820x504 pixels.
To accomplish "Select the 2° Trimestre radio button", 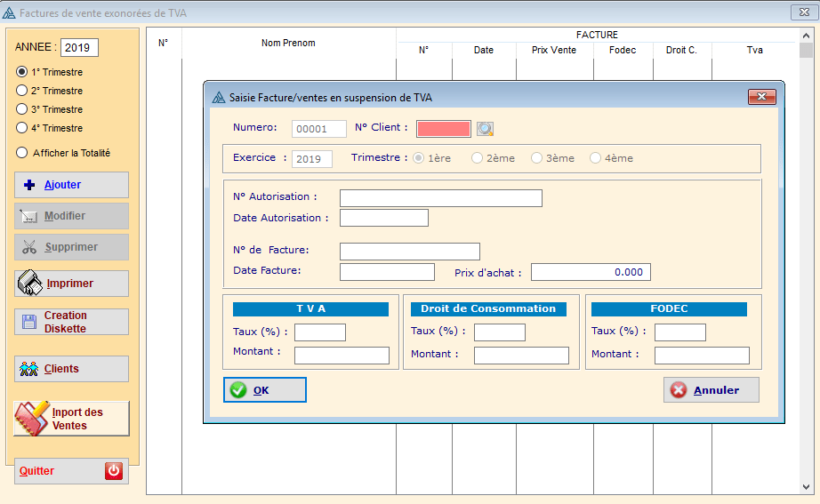I will point(21,91).
